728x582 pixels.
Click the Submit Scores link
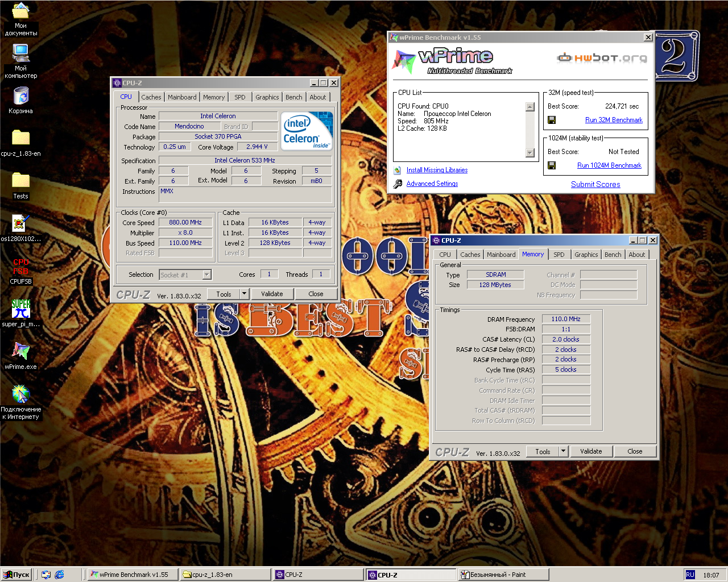tap(595, 184)
